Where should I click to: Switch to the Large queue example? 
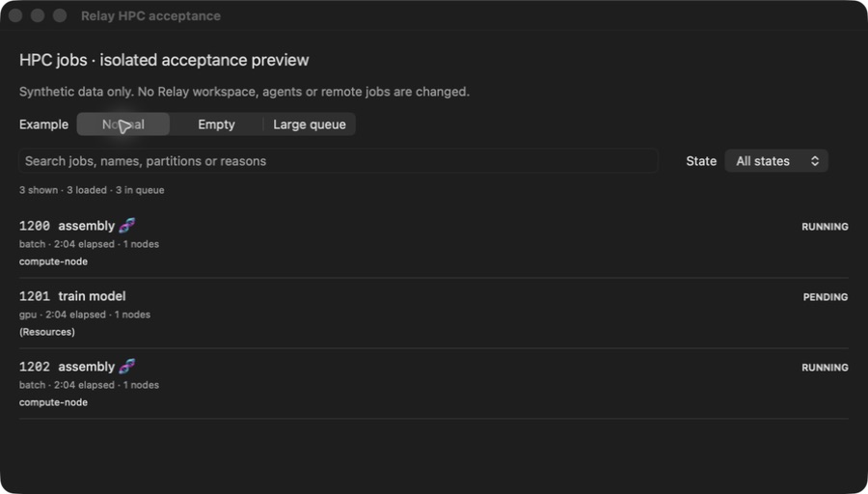pyautogui.click(x=310, y=124)
